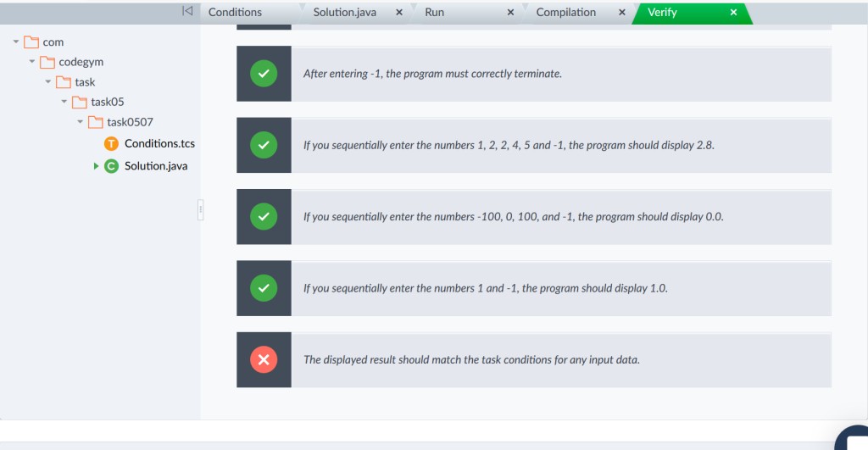Collapse the codegym folder arrow
Image resolution: width=868 pixels, height=450 pixels.
(32, 62)
